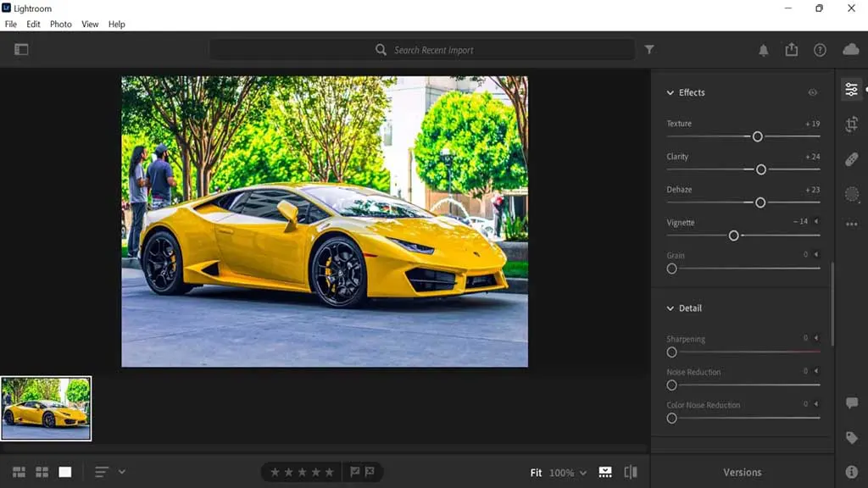Viewport: 868px width, 488px height.
Task: Select the Healing brush tool
Action: pyautogui.click(x=851, y=159)
